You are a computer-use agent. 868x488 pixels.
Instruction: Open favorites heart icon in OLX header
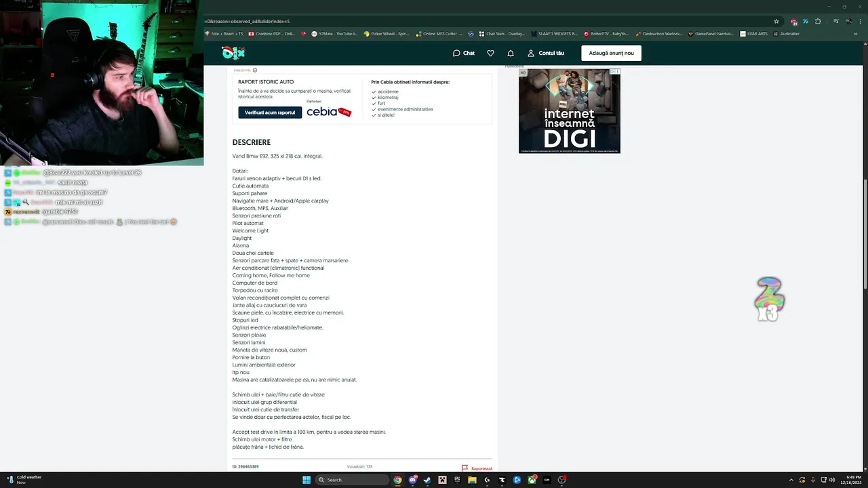pyautogui.click(x=490, y=53)
